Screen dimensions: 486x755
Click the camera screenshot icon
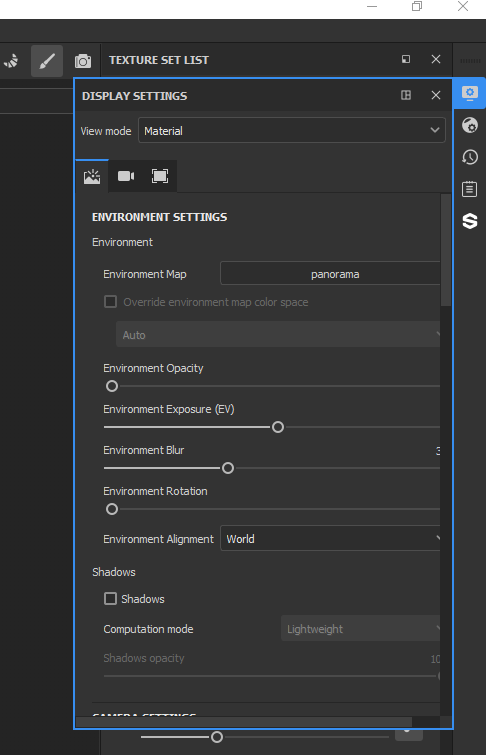tap(83, 61)
